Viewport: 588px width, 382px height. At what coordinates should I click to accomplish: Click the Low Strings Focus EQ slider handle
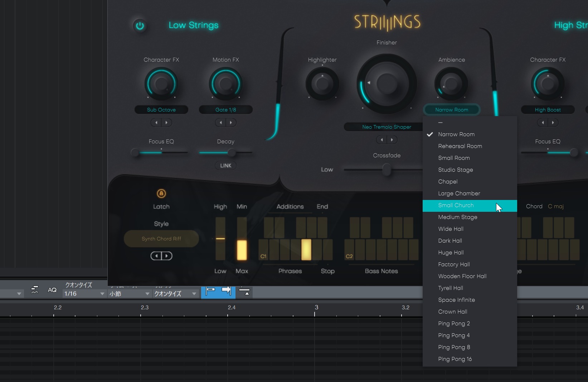(x=135, y=153)
